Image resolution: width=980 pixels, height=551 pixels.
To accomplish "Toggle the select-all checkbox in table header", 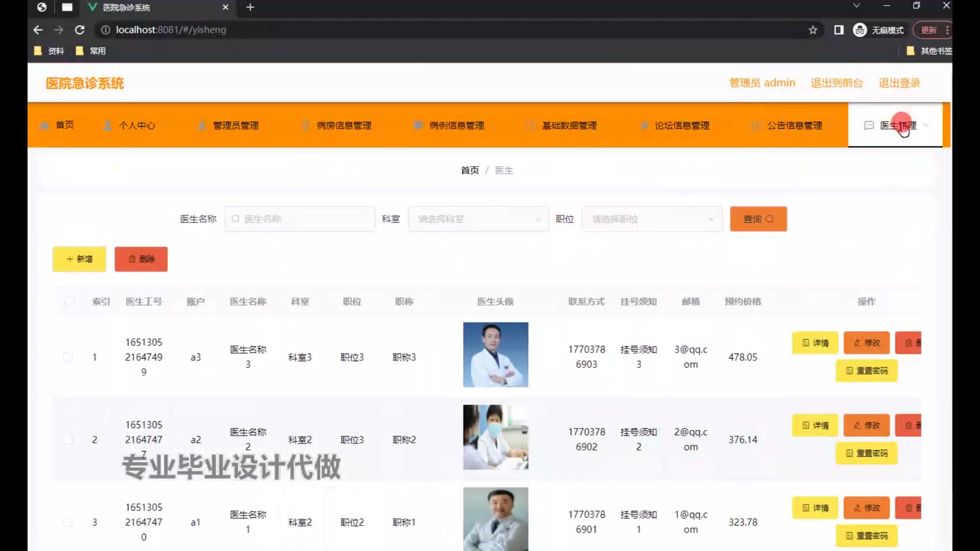I will [69, 302].
